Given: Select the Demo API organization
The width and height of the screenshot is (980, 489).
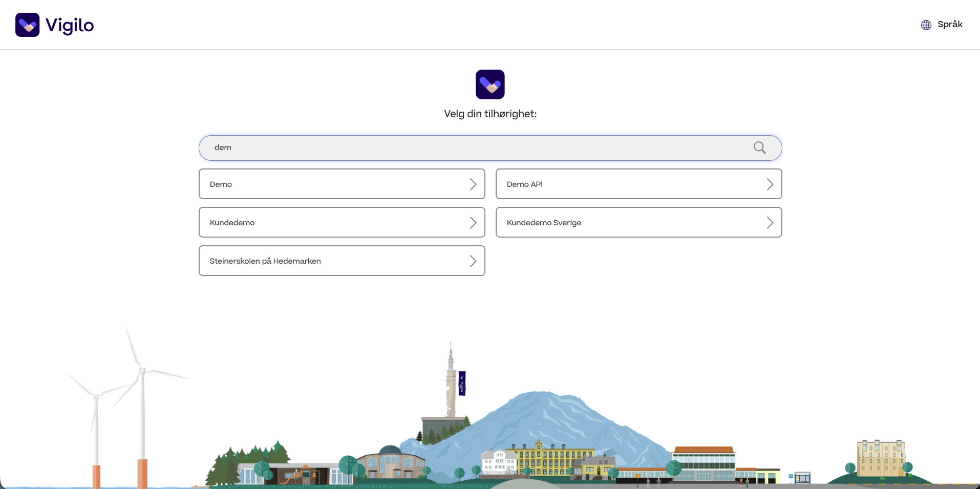Looking at the screenshot, I should click(639, 184).
